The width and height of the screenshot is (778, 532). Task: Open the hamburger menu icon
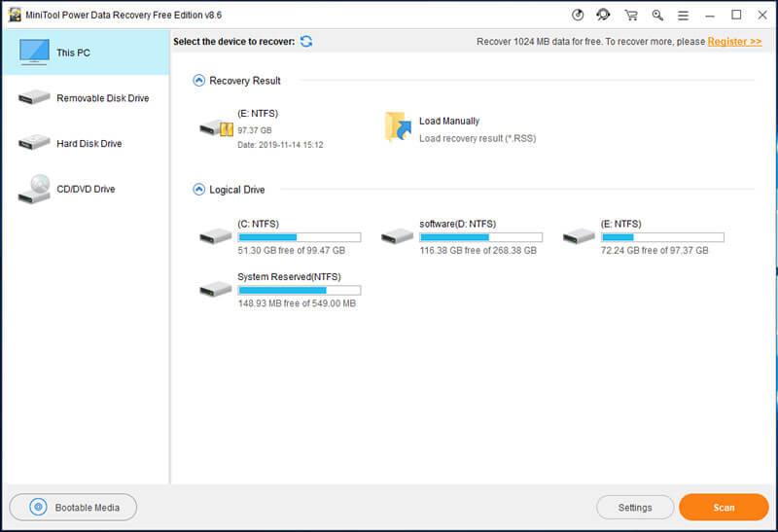[684, 16]
